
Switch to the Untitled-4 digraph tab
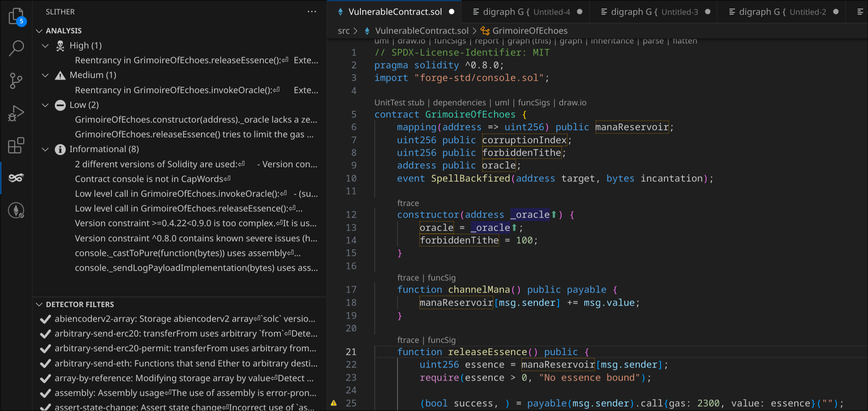526,12
